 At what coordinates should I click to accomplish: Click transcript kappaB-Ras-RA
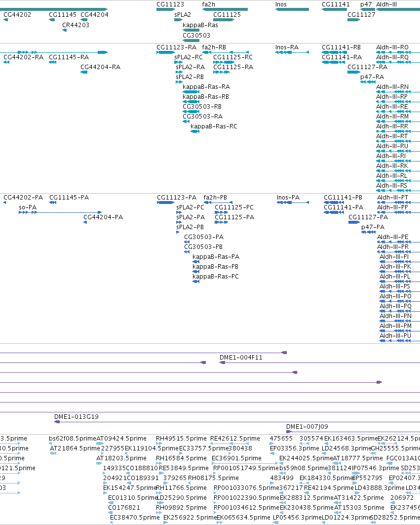click(206, 87)
